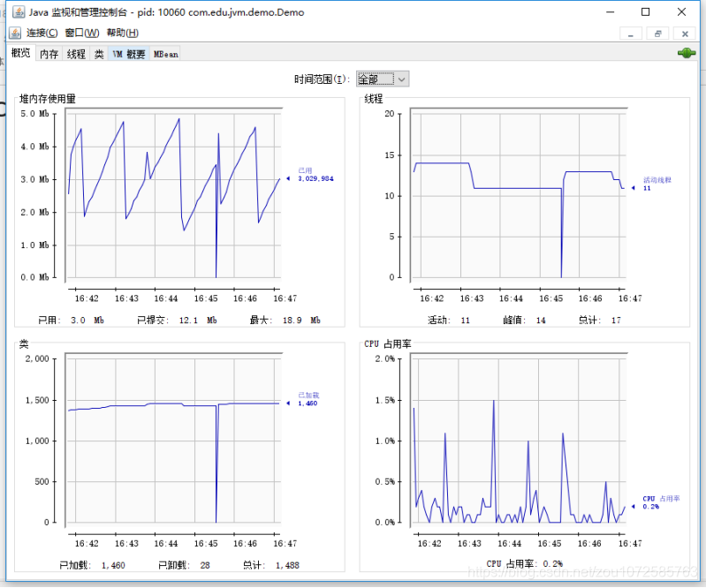Click the 类 loaded classes chart
This screenshot has width=706, height=588.
(174, 439)
